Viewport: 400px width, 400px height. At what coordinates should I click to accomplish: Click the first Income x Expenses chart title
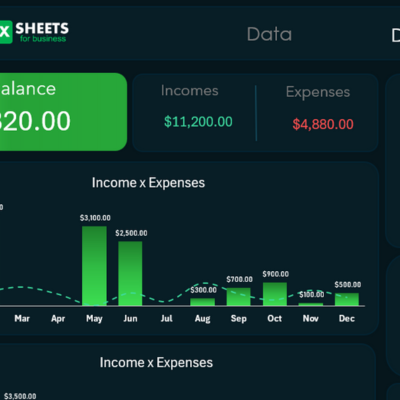tap(148, 183)
